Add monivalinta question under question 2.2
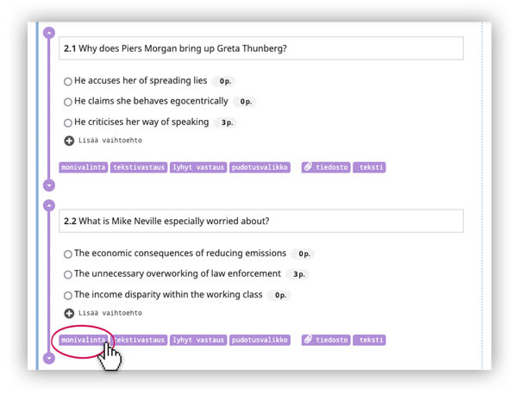532x401 pixels. (83, 340)
